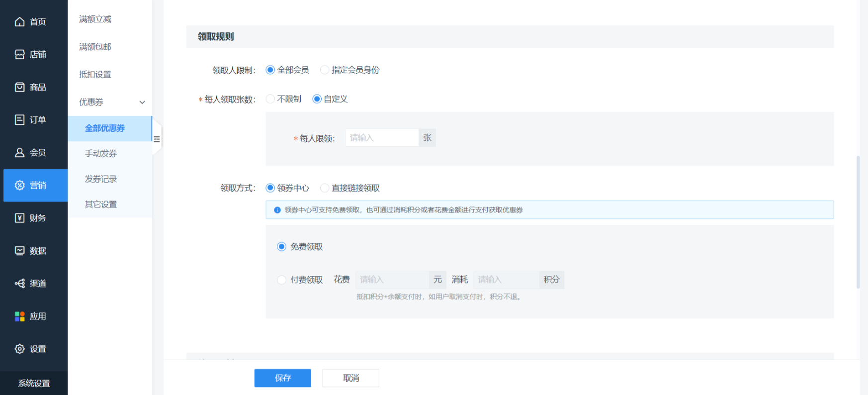Click the page vertical scrollbar
The height and width of the screenshot is (395, 868).
pos(858,222)
